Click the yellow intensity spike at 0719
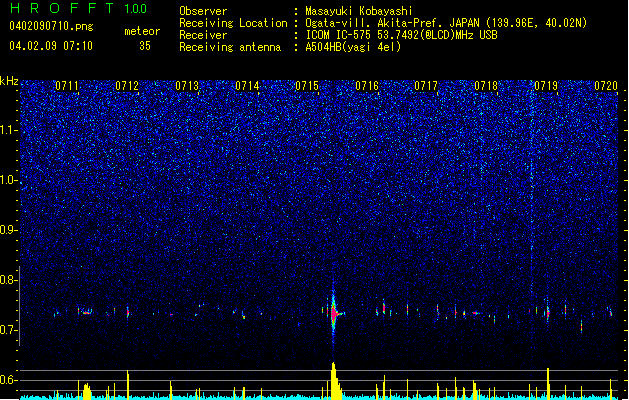Screen dimensions: 629x400 (548, 383)
